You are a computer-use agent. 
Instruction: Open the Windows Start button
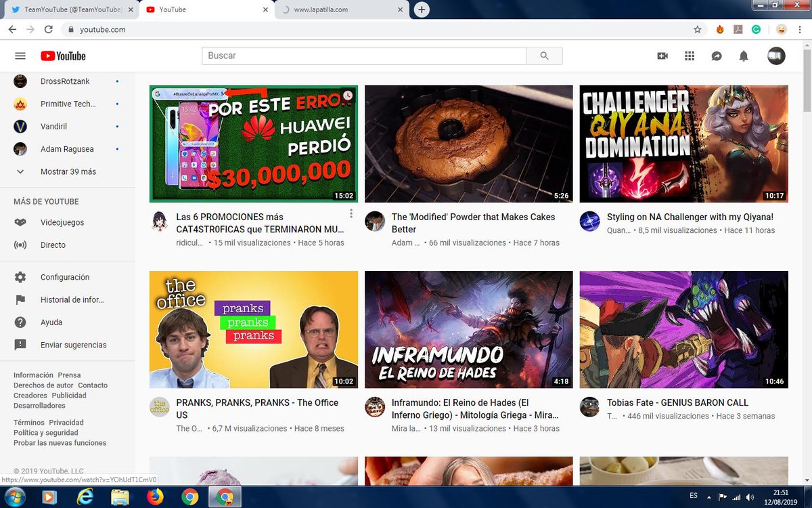point(14,497)
